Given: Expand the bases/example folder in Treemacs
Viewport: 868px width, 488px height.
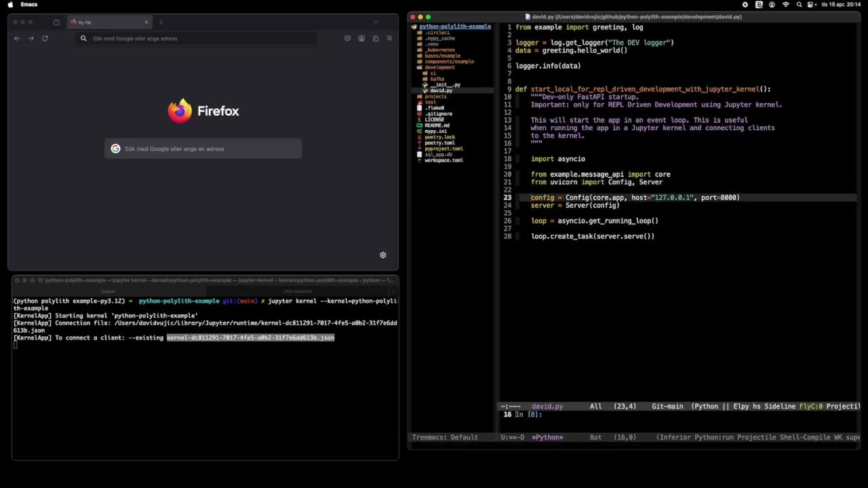Looking at the screenshot, I should [443, 56].
